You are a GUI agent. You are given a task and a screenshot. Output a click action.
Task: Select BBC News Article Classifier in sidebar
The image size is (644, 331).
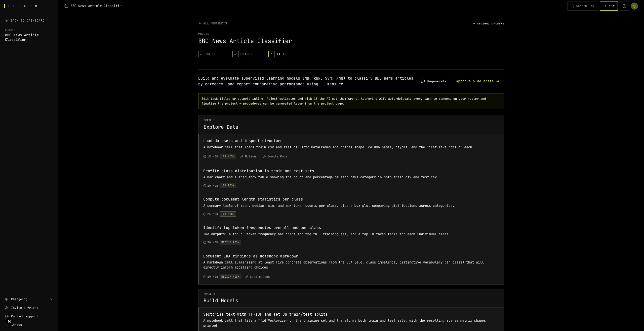(22, 37)
